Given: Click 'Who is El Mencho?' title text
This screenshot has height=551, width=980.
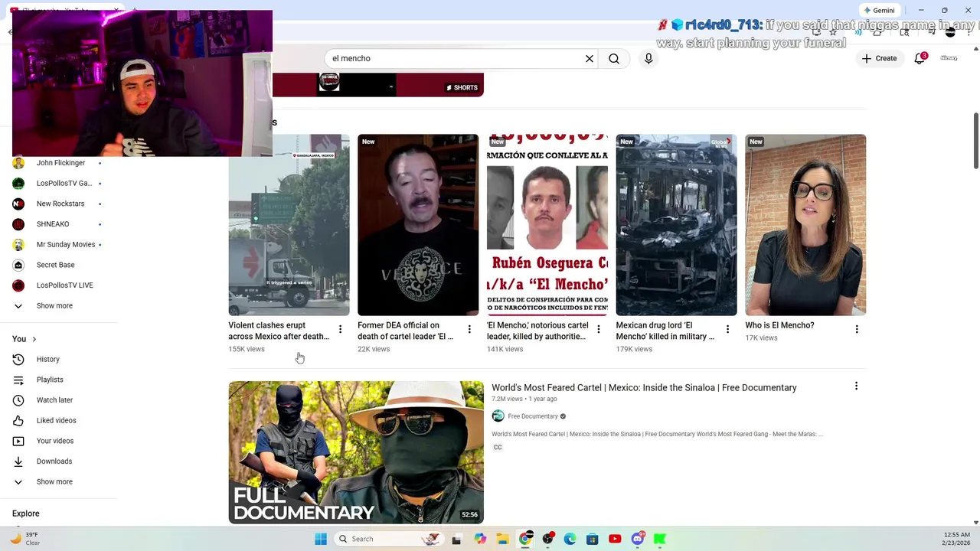Looking at the screenshot, I should pos(779,325).
